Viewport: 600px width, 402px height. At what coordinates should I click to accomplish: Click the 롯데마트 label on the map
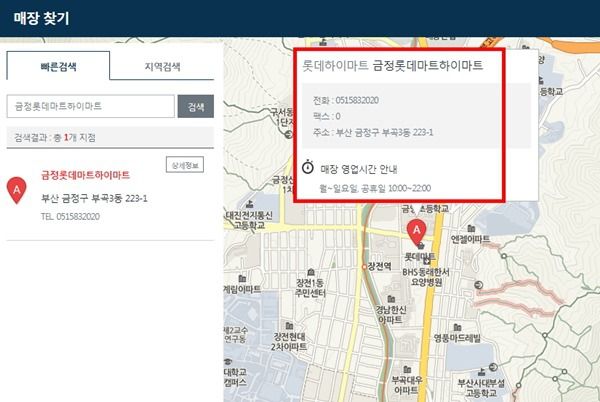point(420,256)
